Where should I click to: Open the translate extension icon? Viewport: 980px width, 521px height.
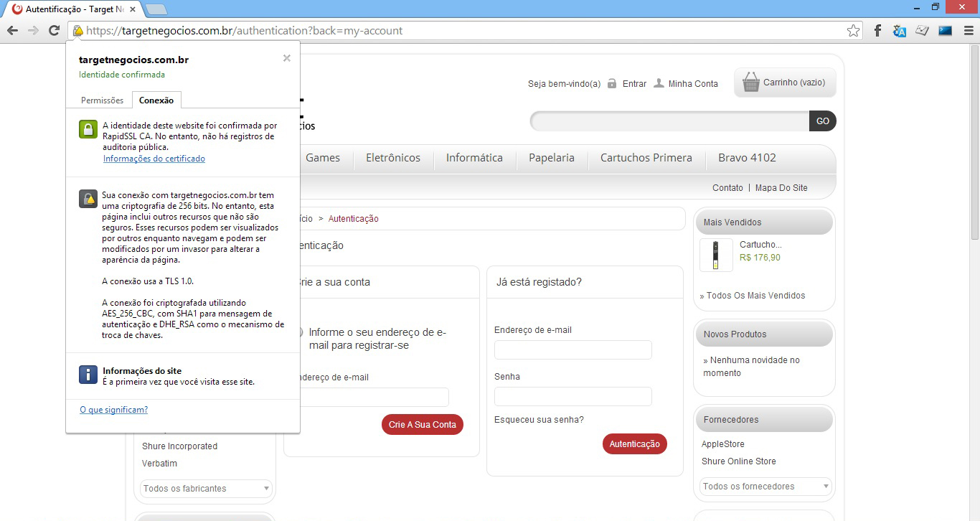[900, 31]
